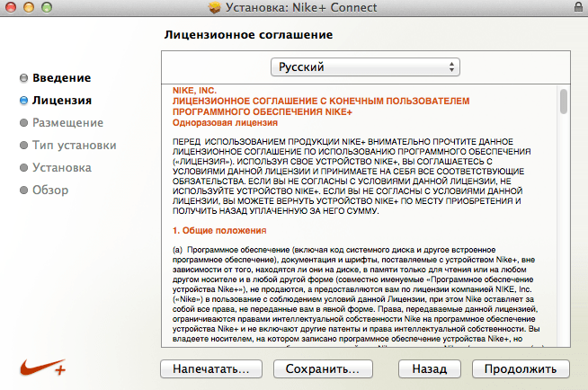Save the license via Сохранить…

tap(323, 369)
